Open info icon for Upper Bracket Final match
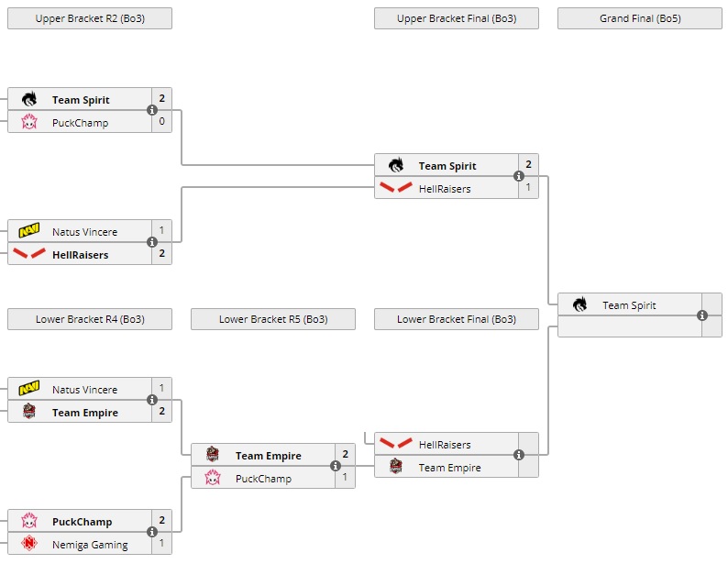The image size is (728, 586). (x=519, y=176)
